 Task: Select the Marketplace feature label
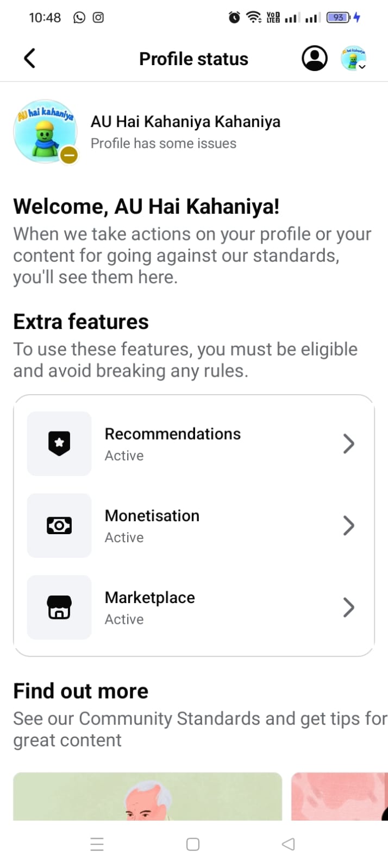click(x=150, y=598)
